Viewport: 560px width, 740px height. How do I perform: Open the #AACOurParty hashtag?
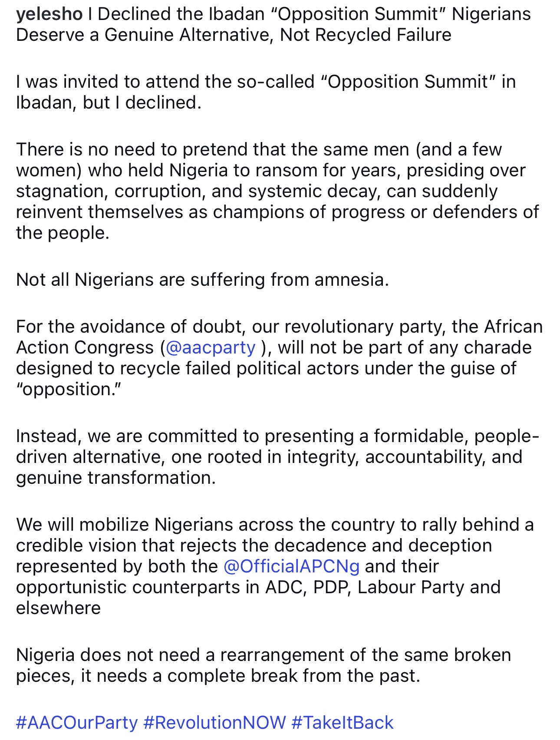pyautogui.click(x=77, y=723)
